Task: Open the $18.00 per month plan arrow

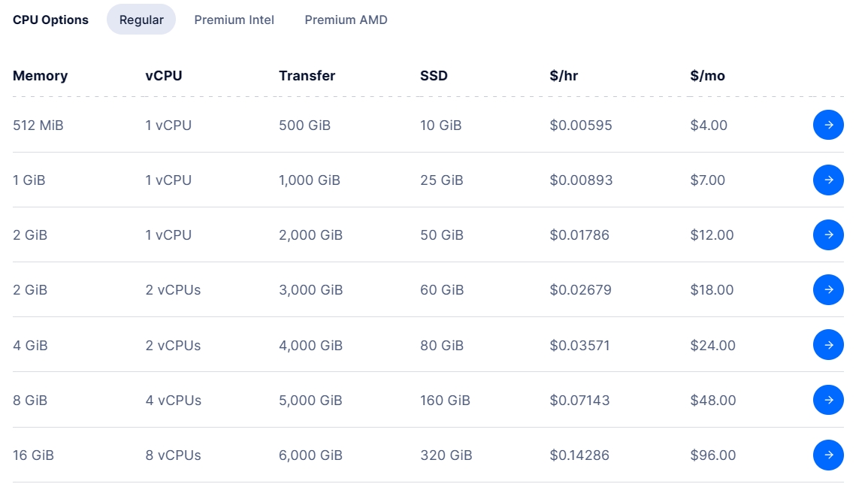Action: pyautogui.click(x=828, y=289)
